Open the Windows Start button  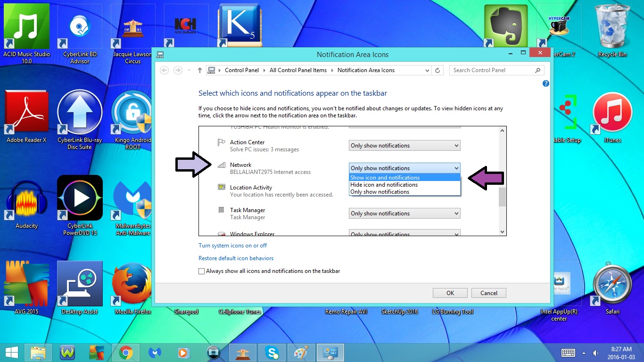point(11,352)
